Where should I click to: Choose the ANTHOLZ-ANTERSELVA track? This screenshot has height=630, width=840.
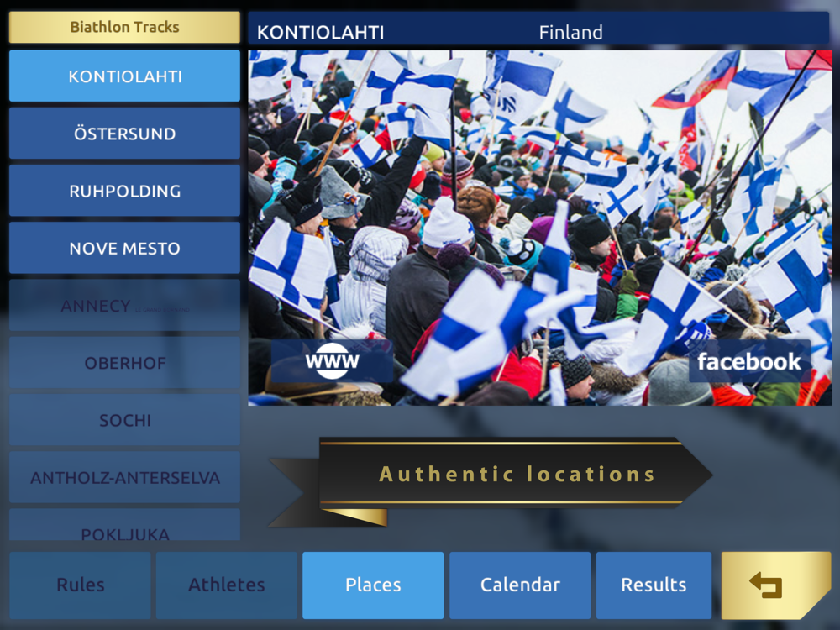coord(125,477)
